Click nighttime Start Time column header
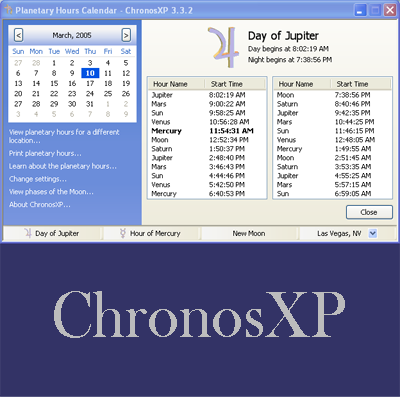400x400 pixels. tap(360, 84)
